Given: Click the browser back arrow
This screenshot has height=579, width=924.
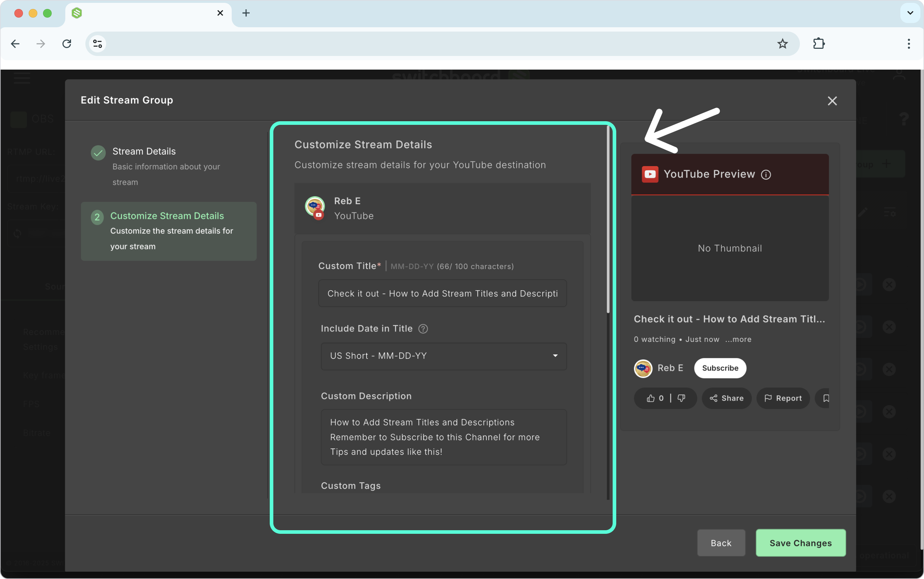Looking at the screenshot, I should 15,44.
